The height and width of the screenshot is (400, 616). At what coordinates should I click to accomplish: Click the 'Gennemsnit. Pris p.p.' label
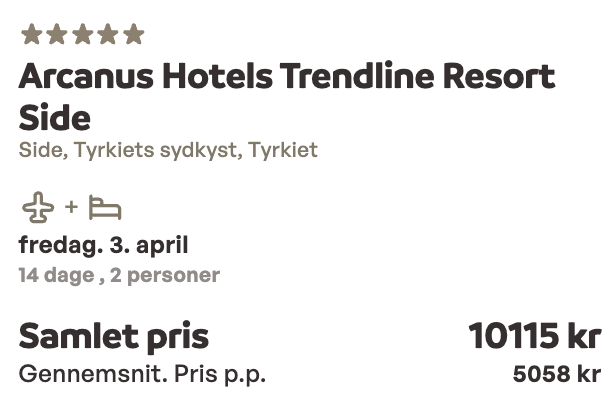coord(143,374)
